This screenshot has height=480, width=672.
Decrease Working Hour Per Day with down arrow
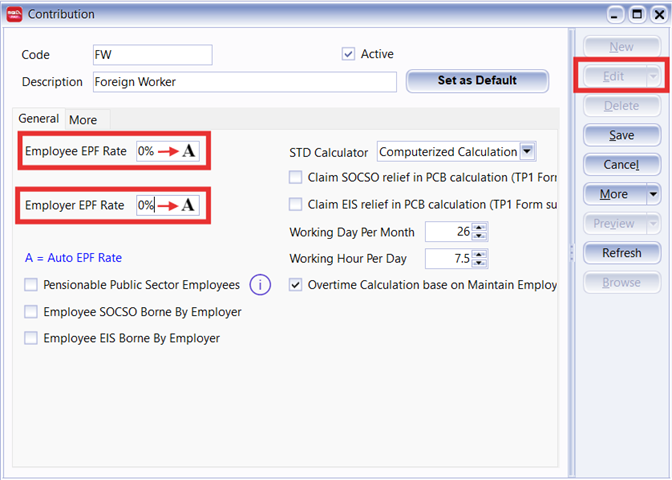tap(479, 264)
